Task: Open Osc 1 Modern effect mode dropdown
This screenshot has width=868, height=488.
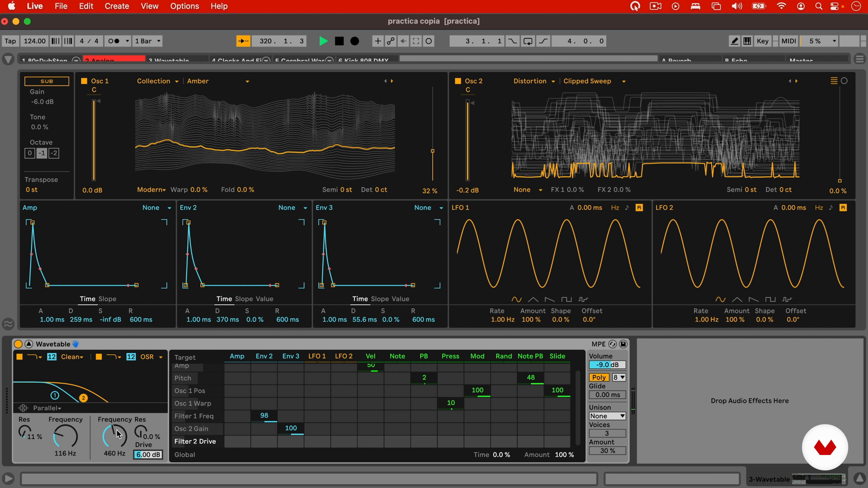Action: click(151, 190)
